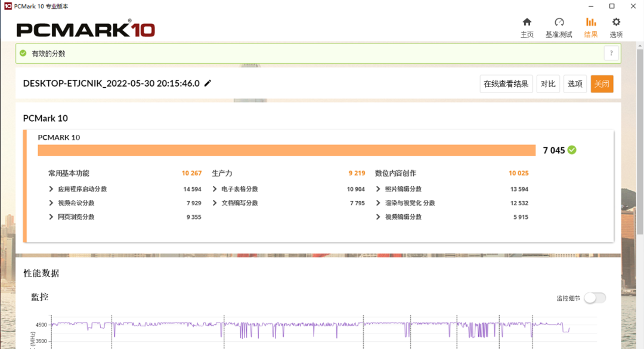Viewport: 644px width, 349px height.
Task: Click the orange PCMark 10 score bar
Action: 287,150
